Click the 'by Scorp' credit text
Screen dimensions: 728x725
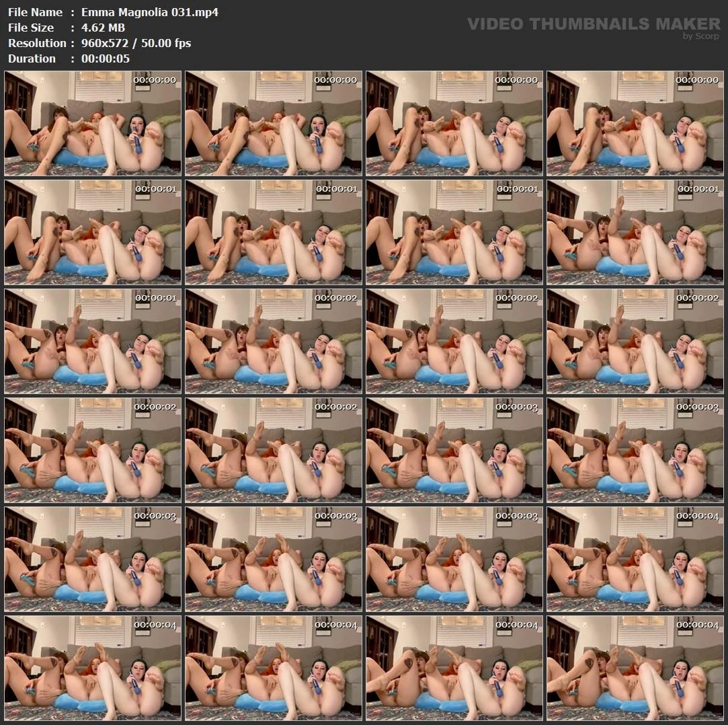tap(700, 36)
